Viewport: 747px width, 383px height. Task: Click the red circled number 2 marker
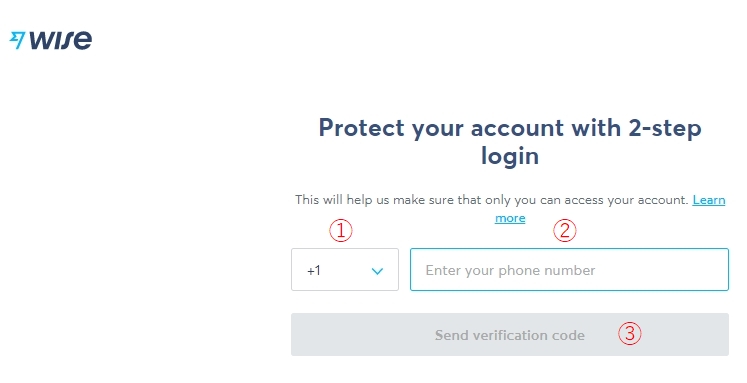click(x=565, y=231)
